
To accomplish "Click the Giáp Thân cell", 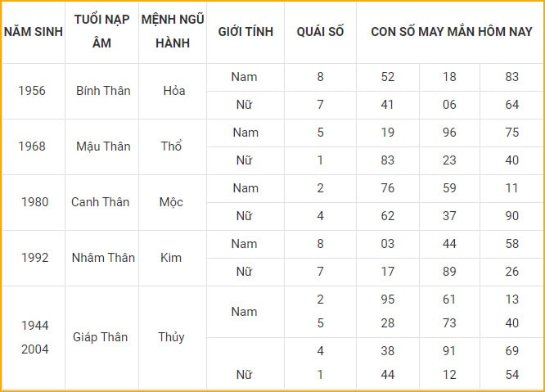I will (x=100, y=337).
